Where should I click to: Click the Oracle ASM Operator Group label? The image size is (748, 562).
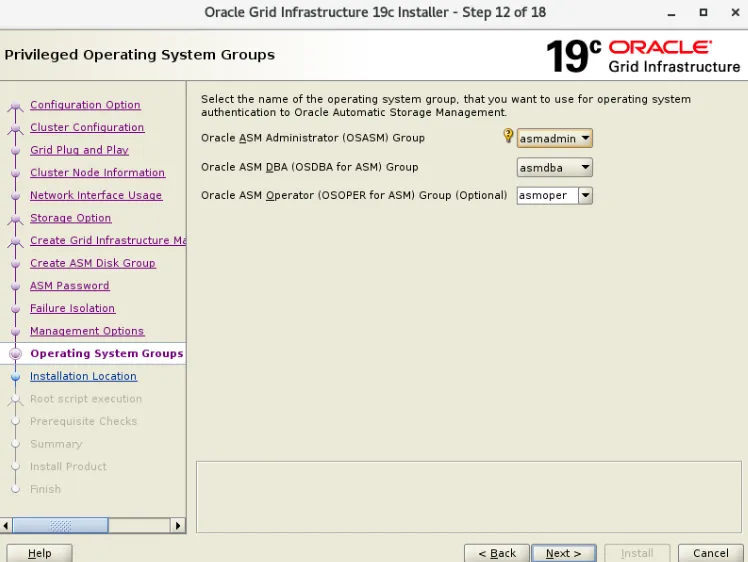coord(354,195)
